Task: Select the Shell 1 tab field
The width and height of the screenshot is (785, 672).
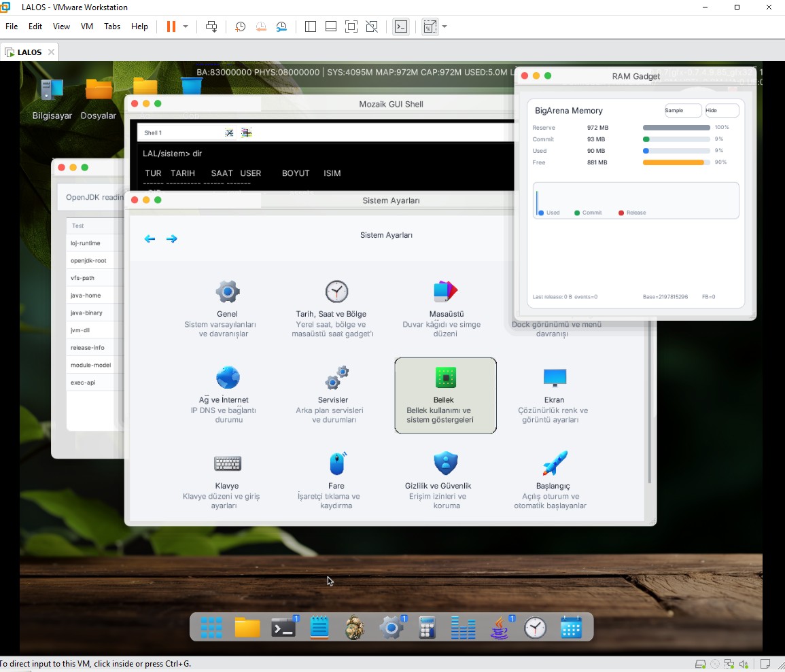Action: click(180, 132)
